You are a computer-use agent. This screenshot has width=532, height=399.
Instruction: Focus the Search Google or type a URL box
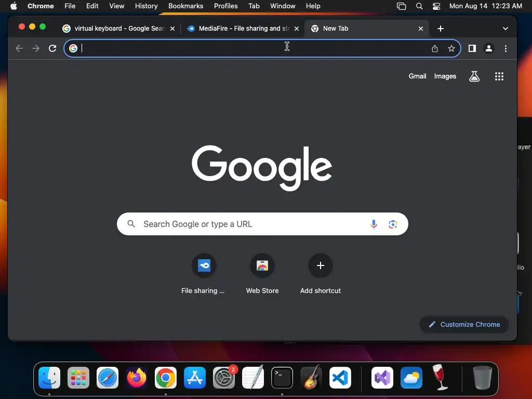coord(262,224)
